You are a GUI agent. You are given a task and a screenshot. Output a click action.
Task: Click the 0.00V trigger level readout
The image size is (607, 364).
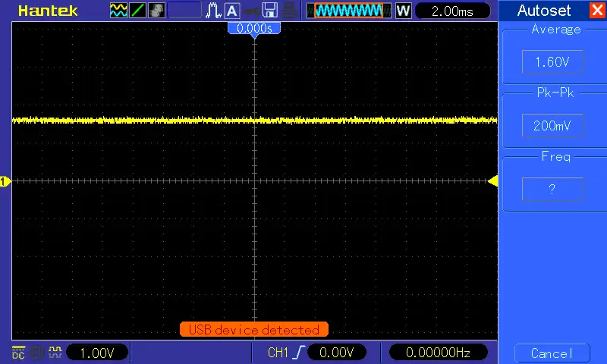pyautogui.click(x=336, y=353)
